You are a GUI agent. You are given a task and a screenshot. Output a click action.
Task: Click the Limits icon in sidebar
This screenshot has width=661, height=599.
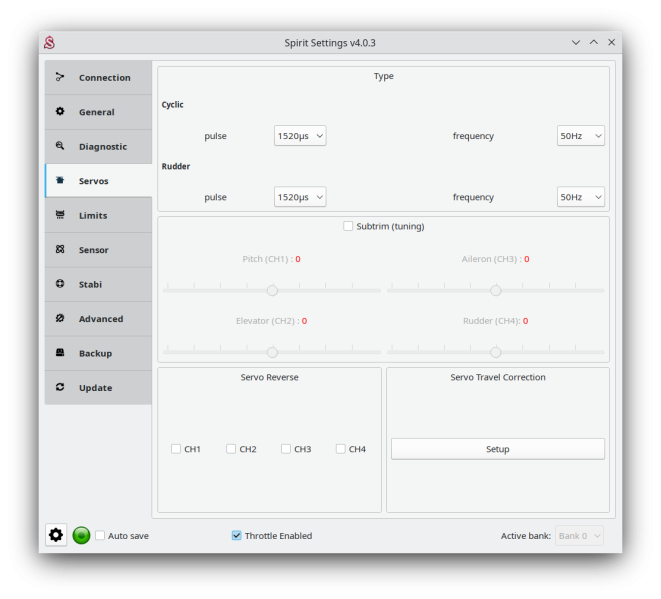60,215
